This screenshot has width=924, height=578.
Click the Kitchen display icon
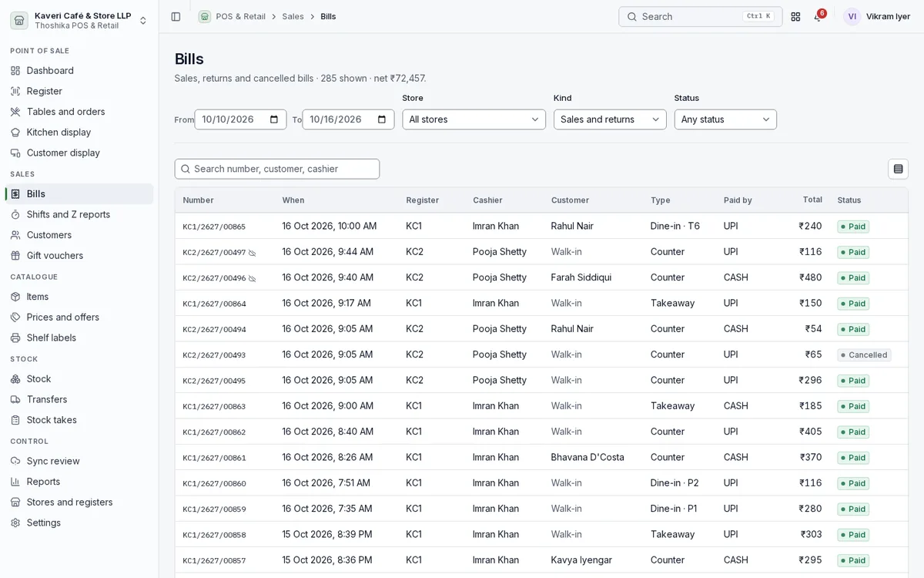click(x=15, y=133)
